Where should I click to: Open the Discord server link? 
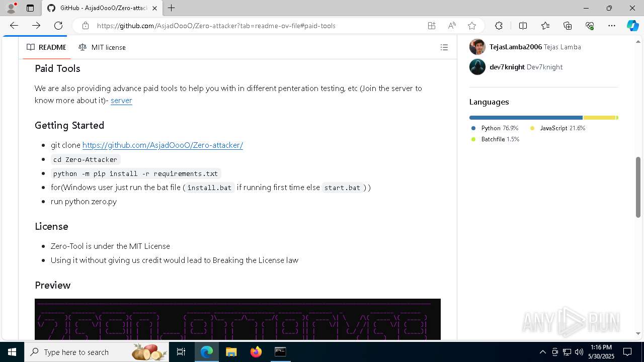121,100
